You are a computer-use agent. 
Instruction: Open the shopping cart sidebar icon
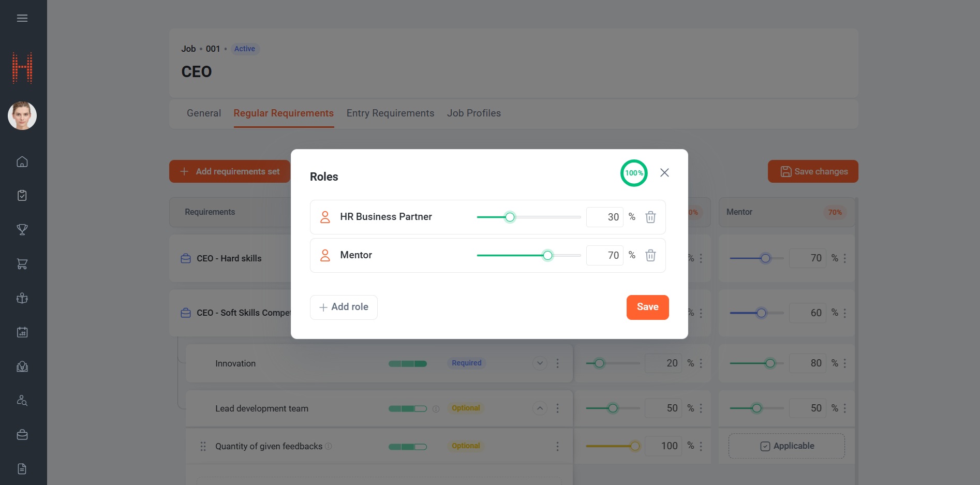22,263
